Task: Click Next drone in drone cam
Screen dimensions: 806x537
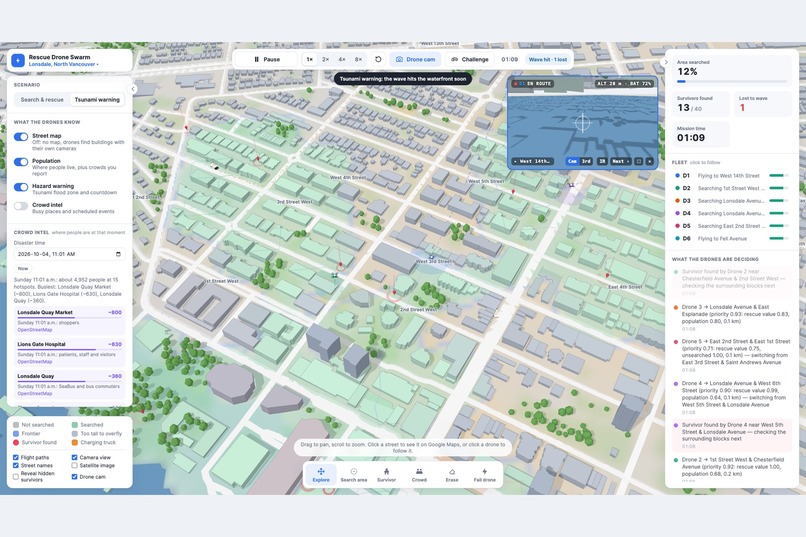Action: pyautogui.click(x=620, y=161)
